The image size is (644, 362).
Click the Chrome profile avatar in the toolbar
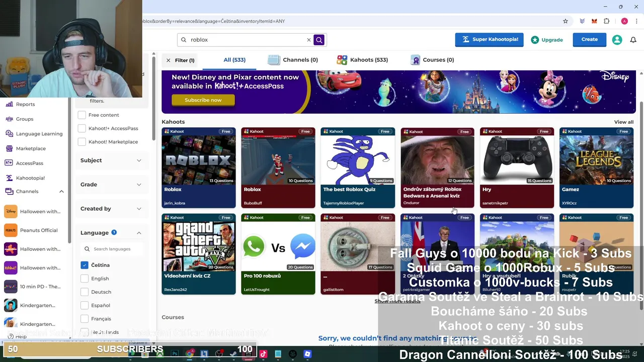click(624, 21)
